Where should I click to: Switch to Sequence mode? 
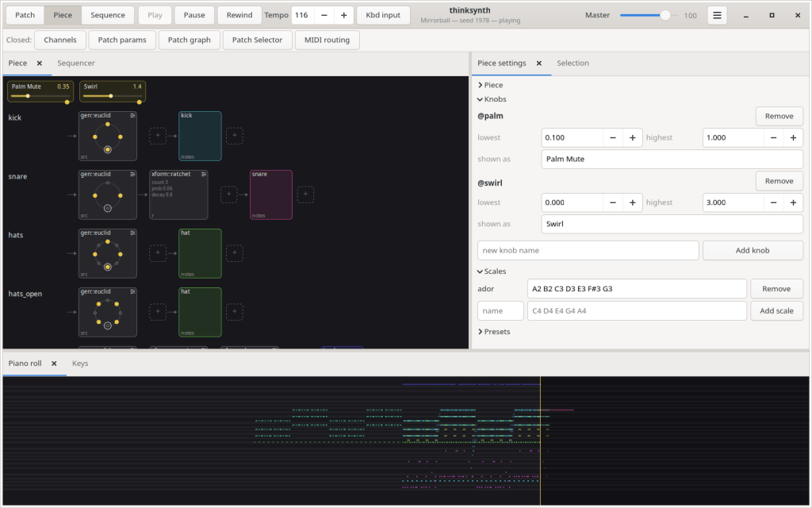(108, 15)
